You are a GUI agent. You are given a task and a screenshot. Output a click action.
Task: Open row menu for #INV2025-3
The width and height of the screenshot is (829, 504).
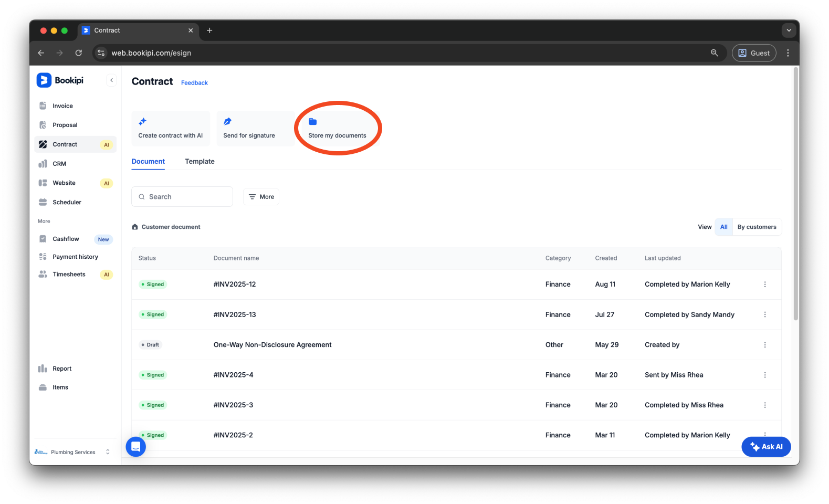765,405
